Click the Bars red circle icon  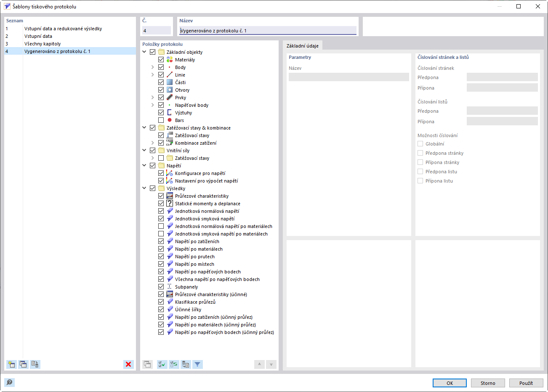tap(170, 120)
